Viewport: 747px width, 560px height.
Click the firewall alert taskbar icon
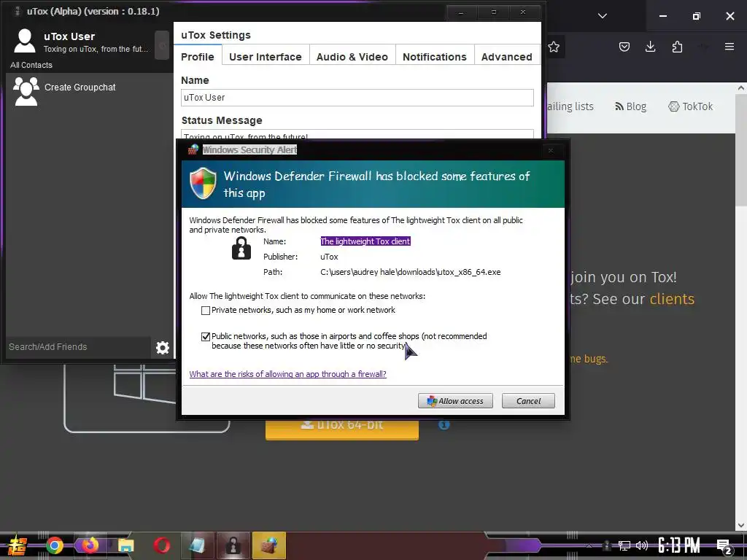(x=269, y=545)
